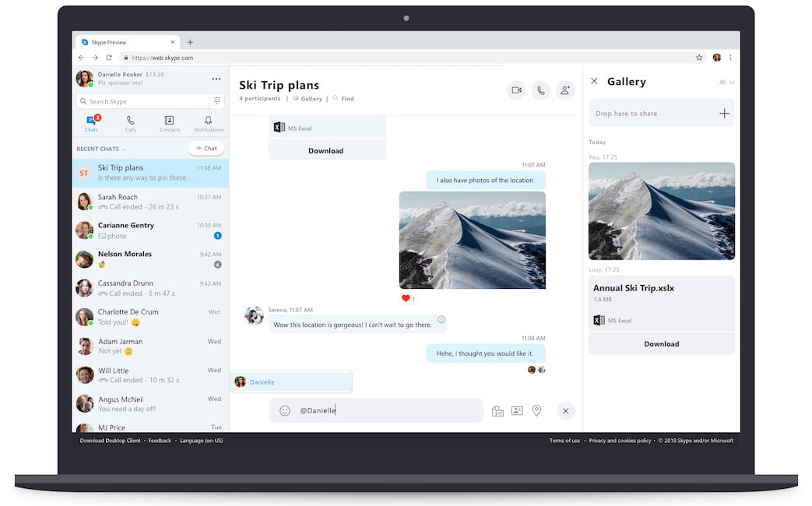Screen dimensions: 812x506
Task: Click the Privacy and cookies policy link
Action: point(620,441)
